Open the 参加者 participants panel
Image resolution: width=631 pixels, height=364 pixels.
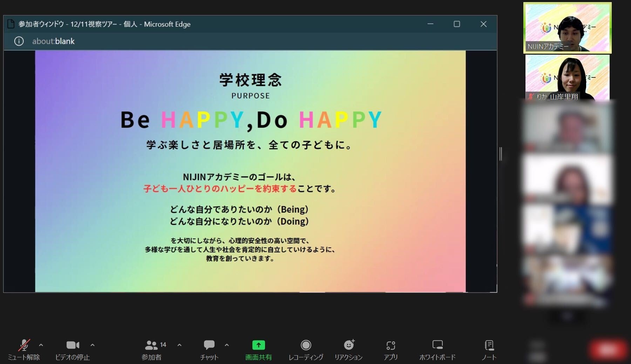point(152,350)
